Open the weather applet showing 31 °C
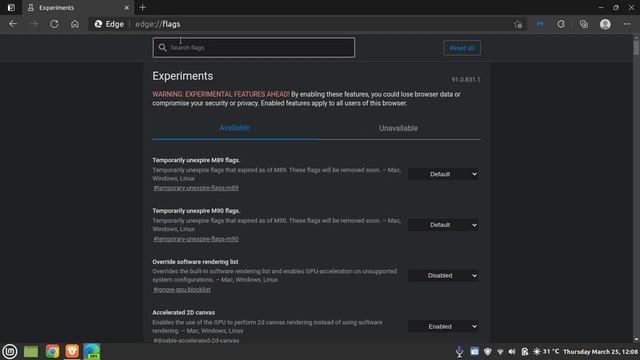640x360 pixels. click(x=546, y=351)
